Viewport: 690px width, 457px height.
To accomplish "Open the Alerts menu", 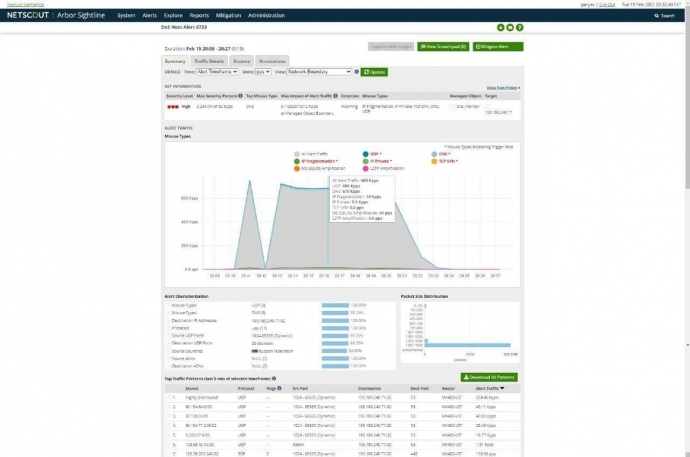I will point(150,15).
